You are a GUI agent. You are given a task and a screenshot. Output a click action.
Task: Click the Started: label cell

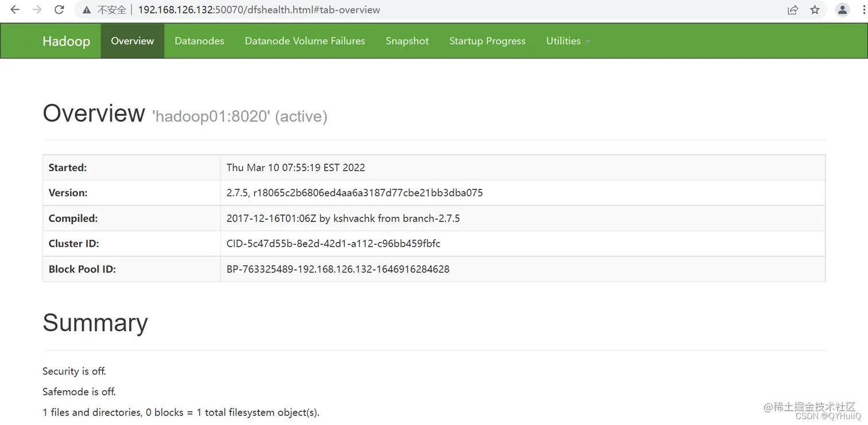(x=131, y=167)
